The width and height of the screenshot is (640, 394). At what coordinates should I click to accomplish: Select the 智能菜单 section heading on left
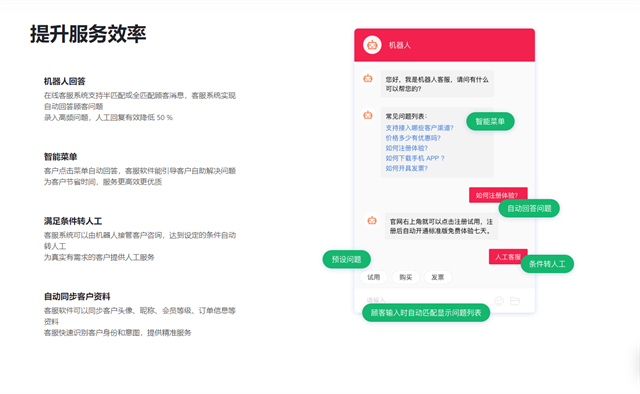tap(60, 157)
